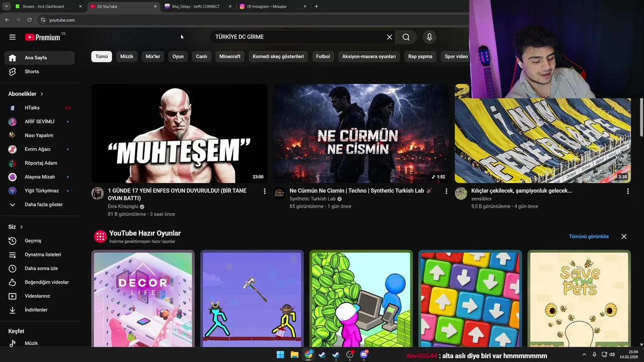The width and height of the screenshot is (644, 362).
Task: Click Enis Kirazoglu channel avatar
Action: click(98, 194)
